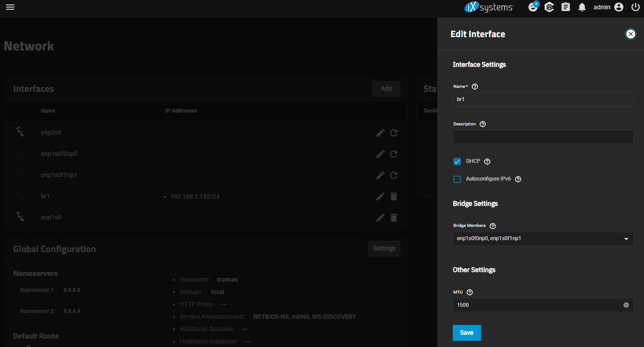The image size is (644, 347).
Task: Show help for the Name field
Action: click(475, 87)
